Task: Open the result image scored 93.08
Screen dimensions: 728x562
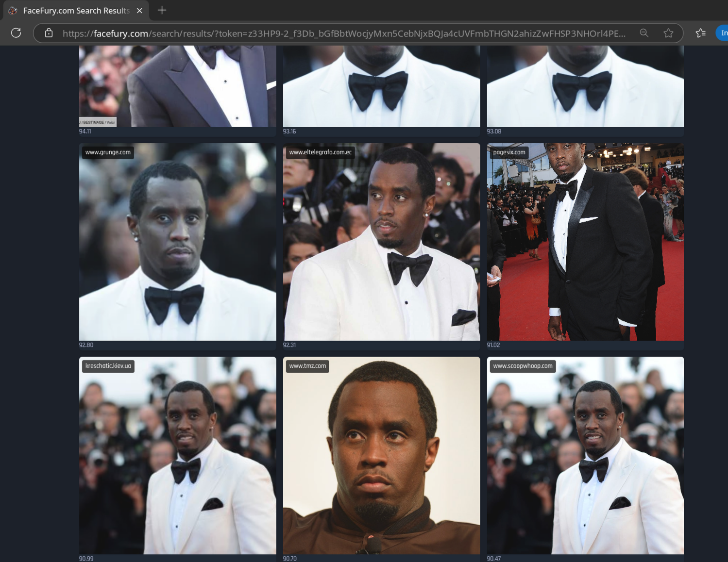Action: click(x=586, y=86)
